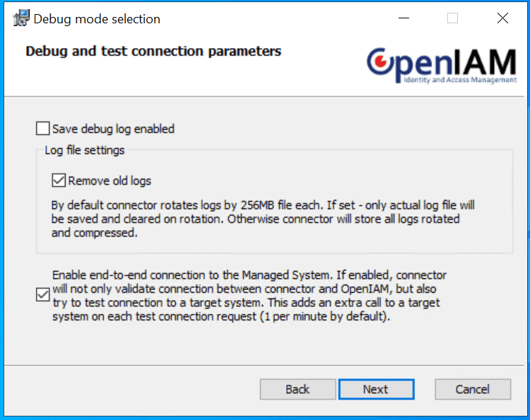Click the red dot in the OpenIAM logo
Screen dimensions: 530x420
[382, 64]
